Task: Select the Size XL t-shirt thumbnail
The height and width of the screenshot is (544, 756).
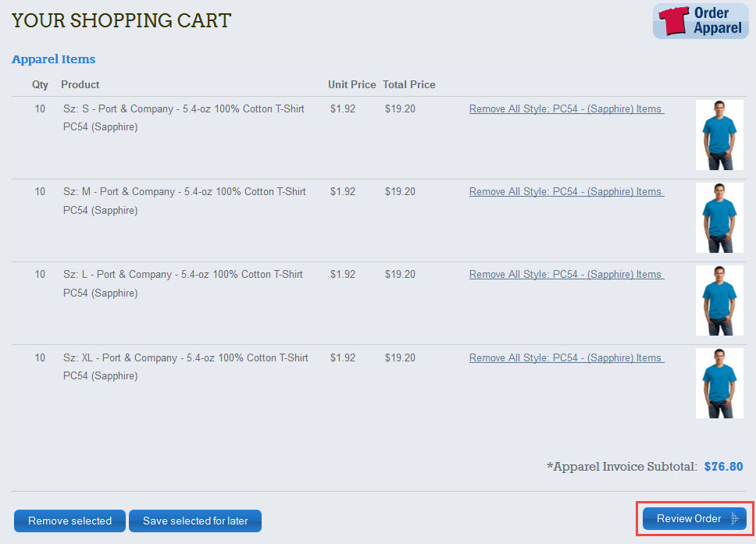Action: pyautogui.click(x=719, y=382)
